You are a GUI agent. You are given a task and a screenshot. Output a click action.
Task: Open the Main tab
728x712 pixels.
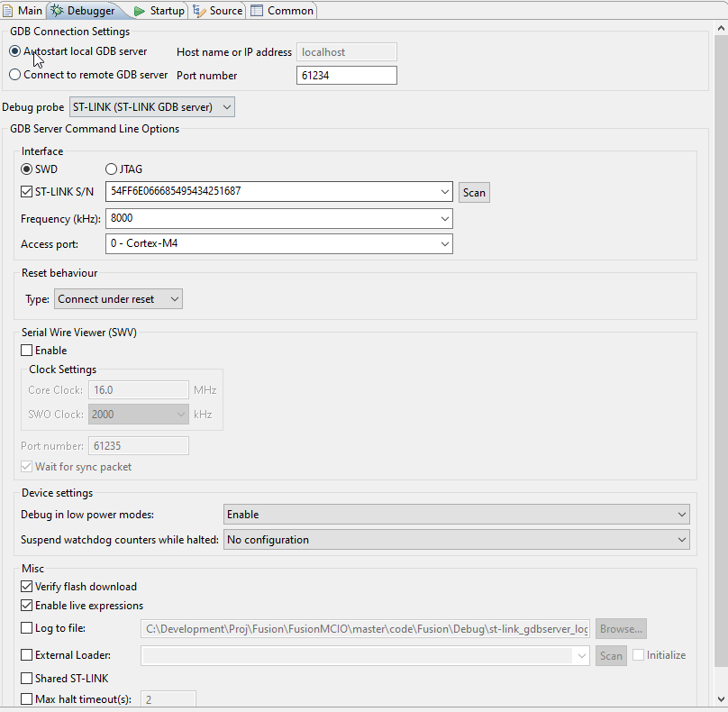[x=23, y=11]
